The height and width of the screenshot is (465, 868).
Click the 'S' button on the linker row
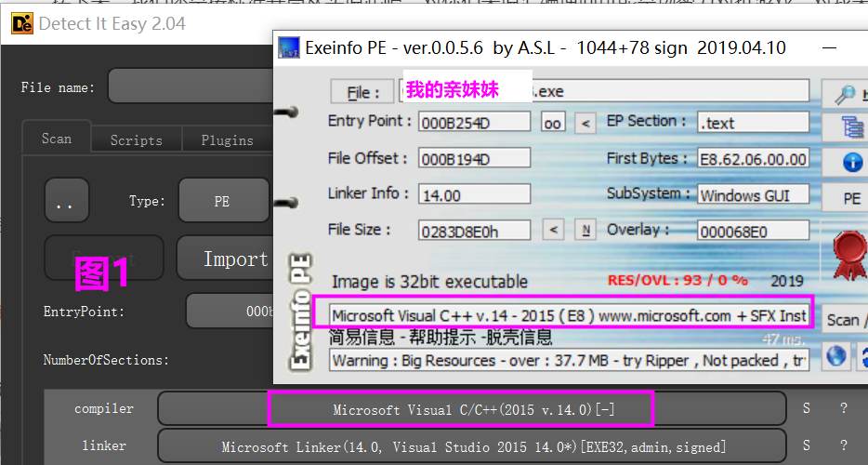(807, 445)
